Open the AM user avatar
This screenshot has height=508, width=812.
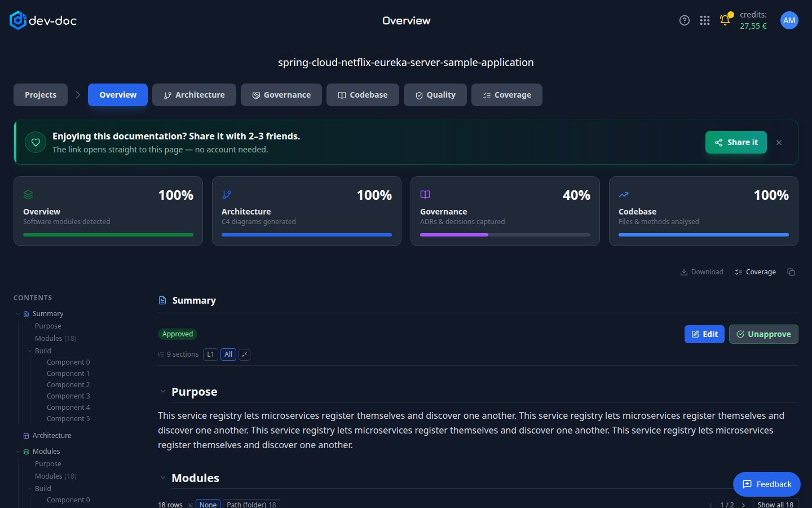[789, 20]
